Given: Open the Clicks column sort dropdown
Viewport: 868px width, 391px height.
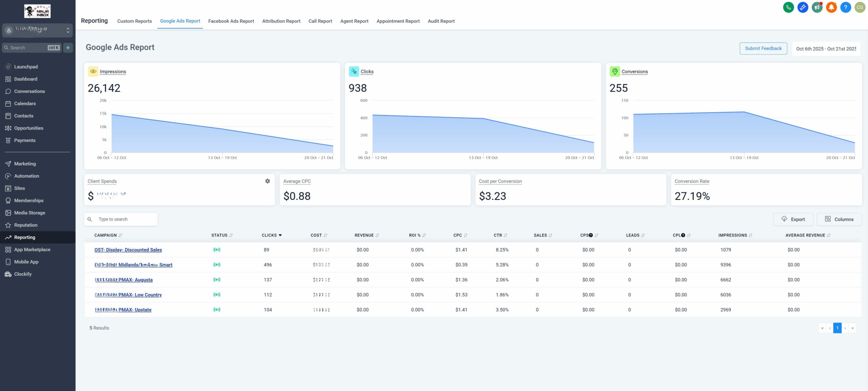Looking at the screenshot, I should (x=280, y=235).
